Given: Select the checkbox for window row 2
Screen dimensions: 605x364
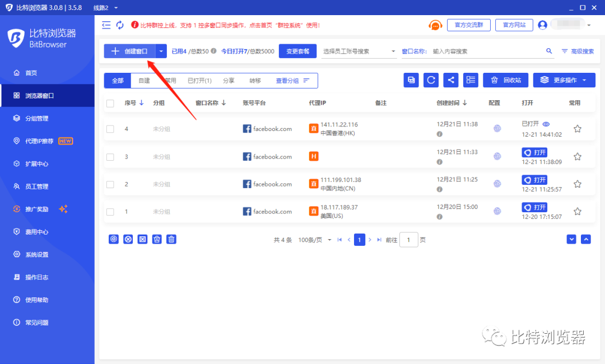Looking at the screenshot, I should pyautogui.click(x=110, y=184).
